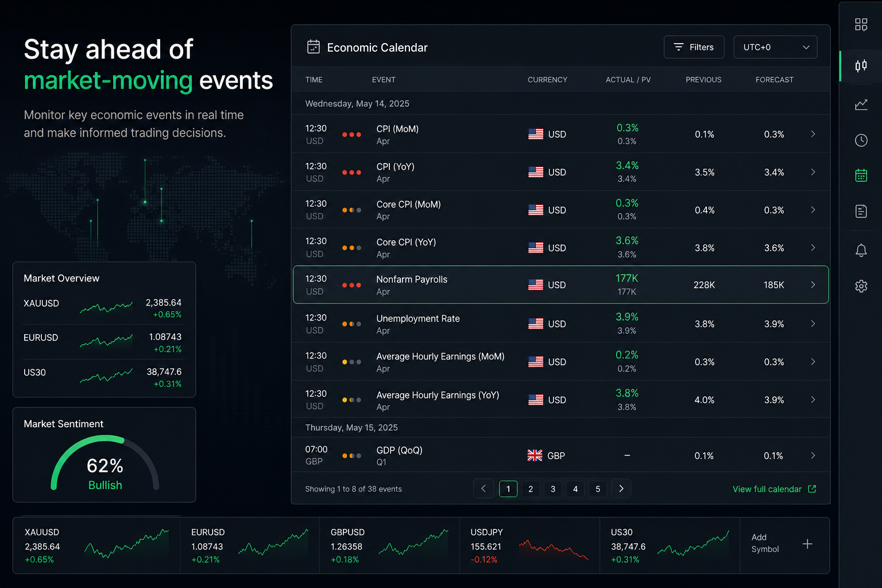The image size is (882, 588).
Task: Click the Core CPI (YoY) event name
Action: pos(407,242)
